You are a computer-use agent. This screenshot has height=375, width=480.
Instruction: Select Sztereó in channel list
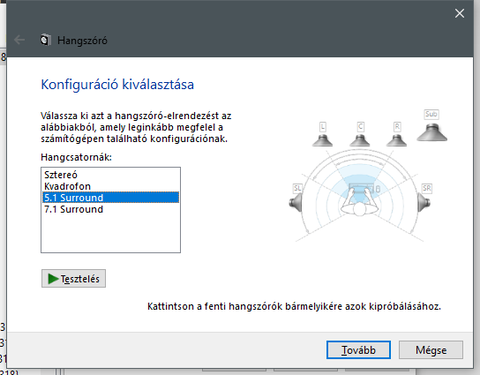click(111, 175)
